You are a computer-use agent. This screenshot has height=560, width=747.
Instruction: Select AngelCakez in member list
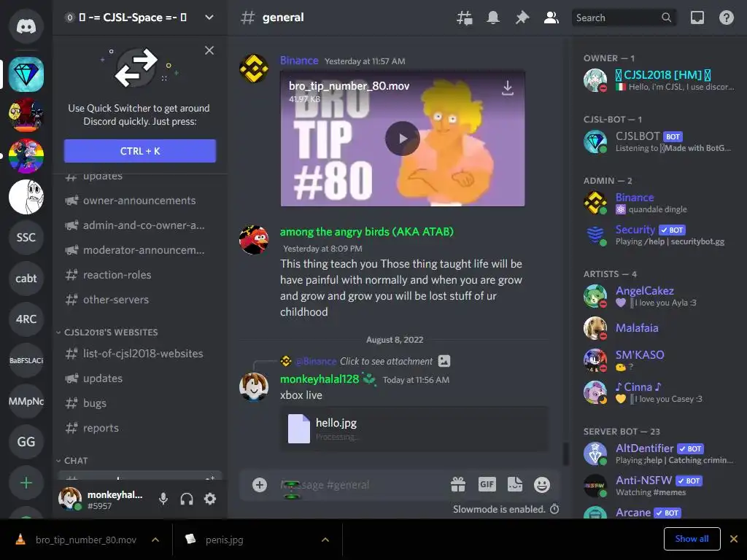coord(659,296)
